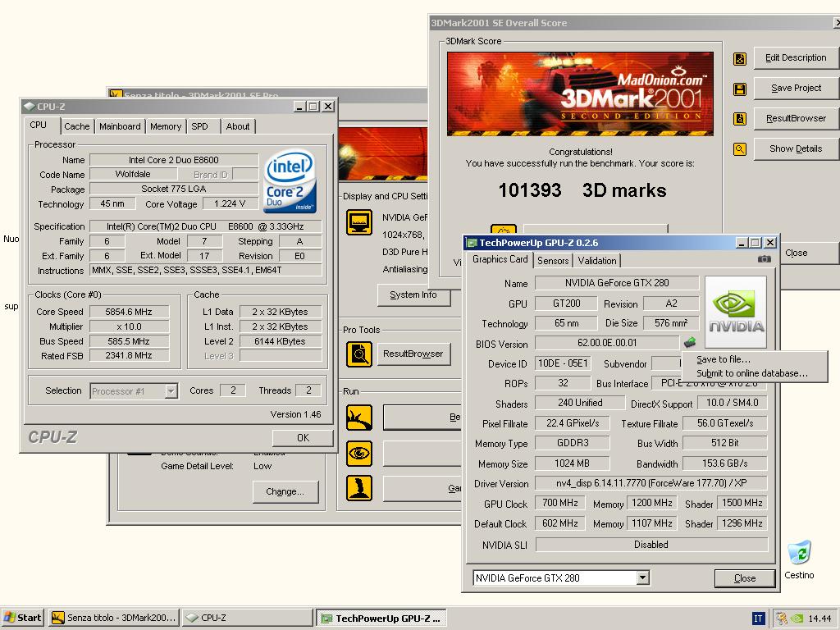The image size is (840, 630).
Task: Switch to the Sensors tab in GPU-Z
Action: coord(553,261)
